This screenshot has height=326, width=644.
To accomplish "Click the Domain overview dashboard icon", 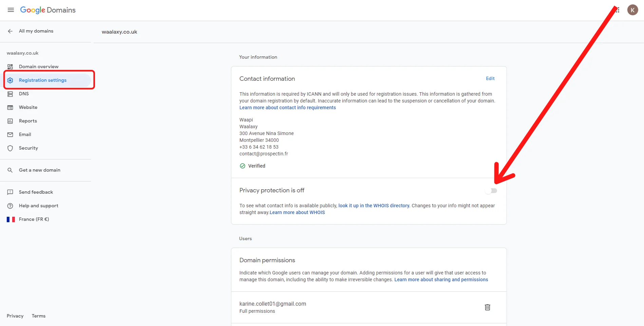I will (x=10, y=67).
